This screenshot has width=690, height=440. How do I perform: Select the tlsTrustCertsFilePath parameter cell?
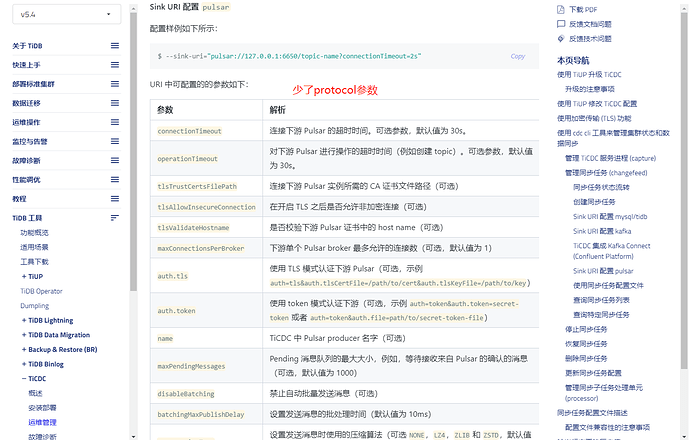(x=206, y=187)
